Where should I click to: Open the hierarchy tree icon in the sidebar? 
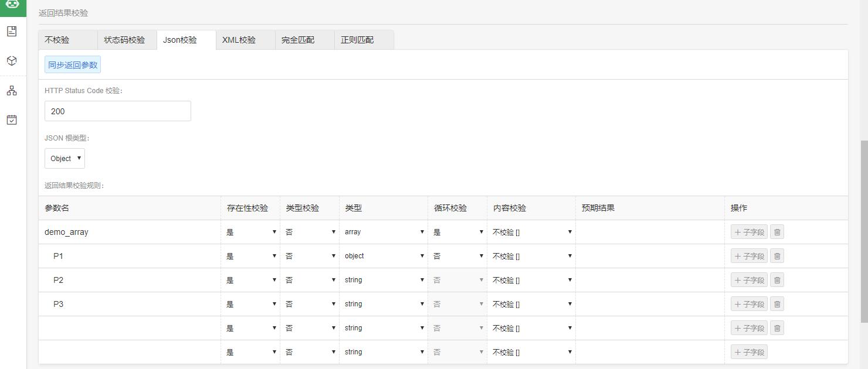tap(12, 91)
